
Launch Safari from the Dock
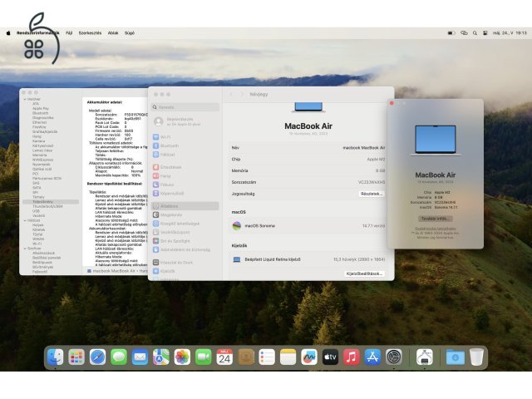(x=98, y=357)
